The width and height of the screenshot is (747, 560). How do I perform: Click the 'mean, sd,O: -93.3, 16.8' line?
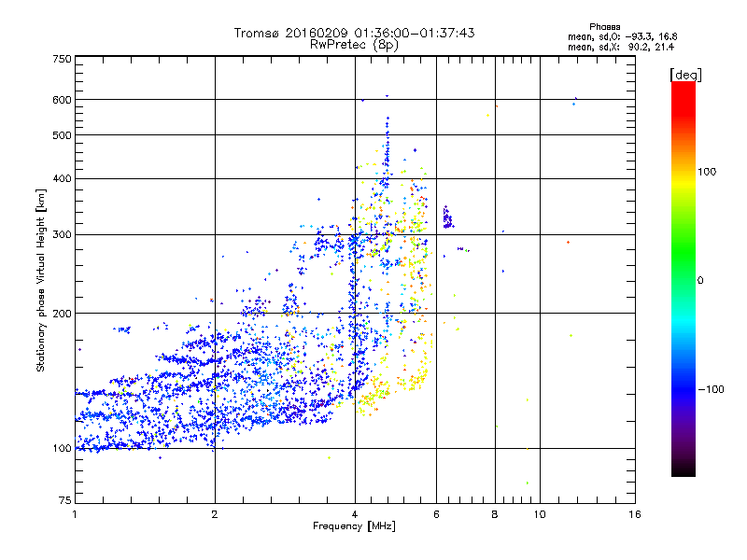(x=622, y=36)
